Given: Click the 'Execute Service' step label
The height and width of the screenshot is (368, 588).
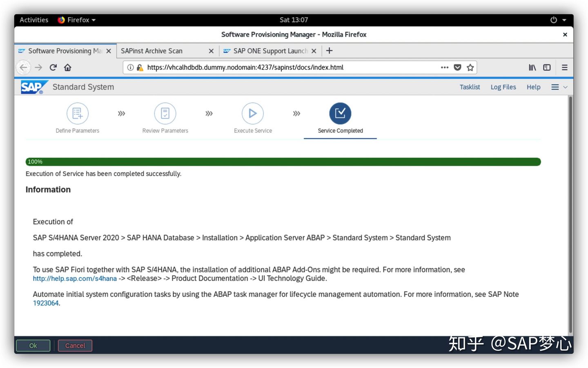Looking at the screenshot, I should tap(253, 131).
